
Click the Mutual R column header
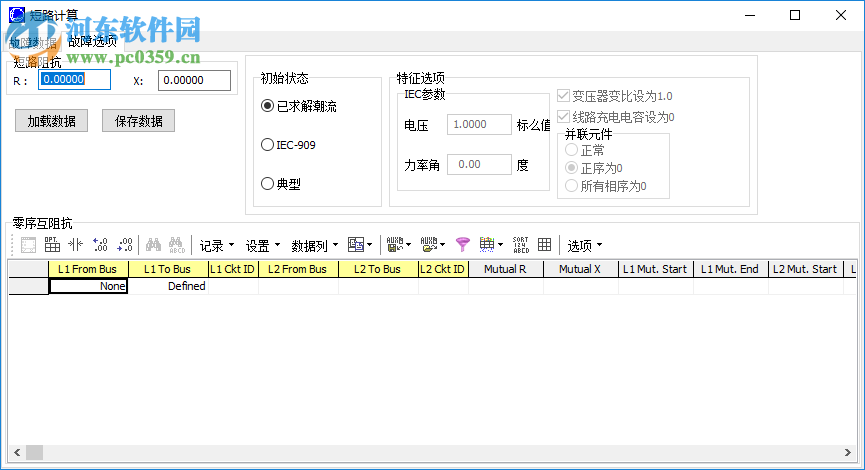click(x=506, y=269)
